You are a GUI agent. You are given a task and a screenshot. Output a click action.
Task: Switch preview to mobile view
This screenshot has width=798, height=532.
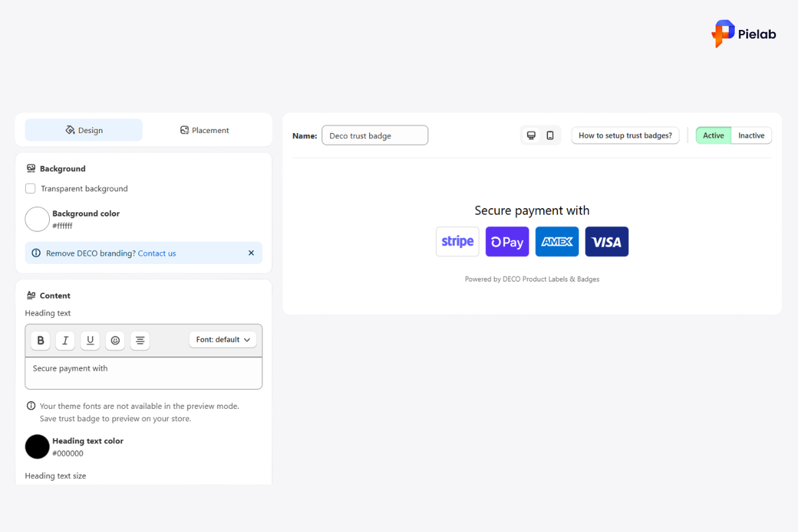point(550,136)
